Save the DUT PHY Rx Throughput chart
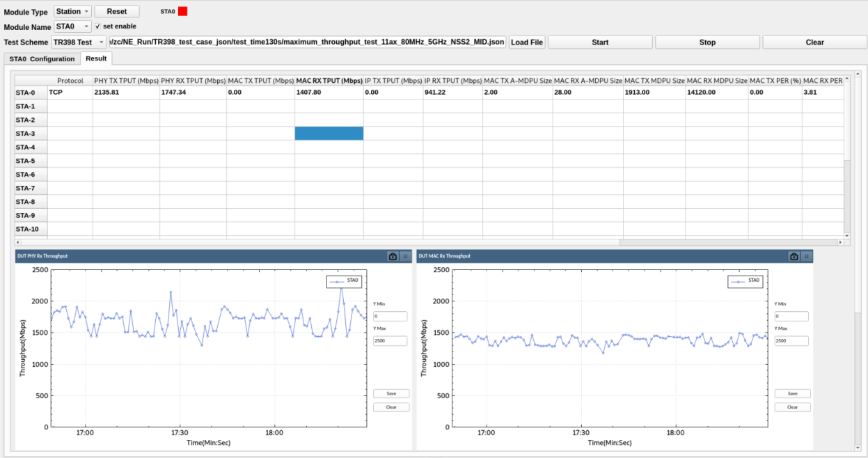The width and height of the screenshot is (868, 458). point(391,393)
